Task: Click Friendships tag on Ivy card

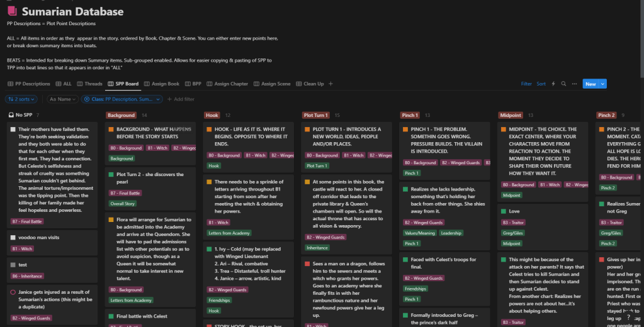Action: click(x=219, y=301)
